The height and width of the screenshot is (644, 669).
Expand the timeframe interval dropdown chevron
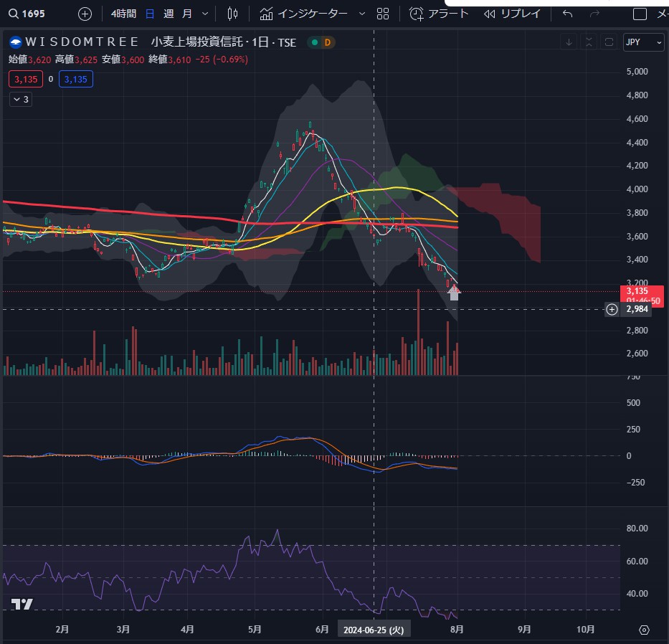(x=205, y=14)
